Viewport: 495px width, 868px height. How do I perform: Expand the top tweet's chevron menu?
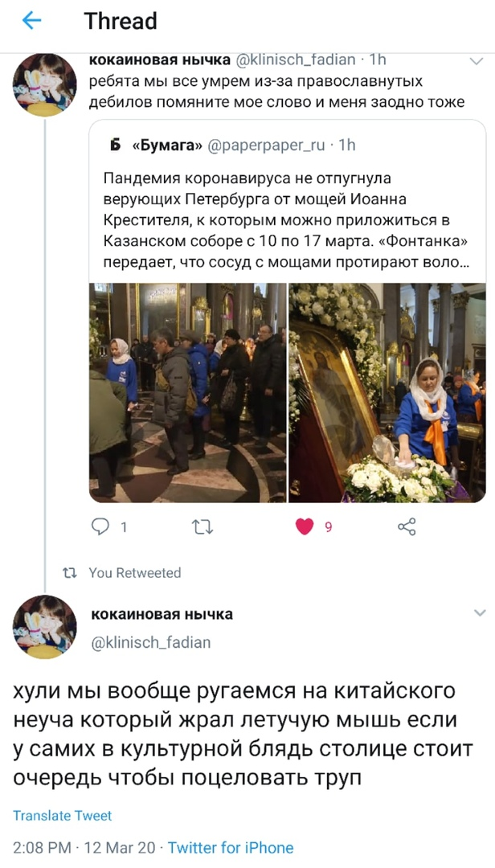click(477, 61)
